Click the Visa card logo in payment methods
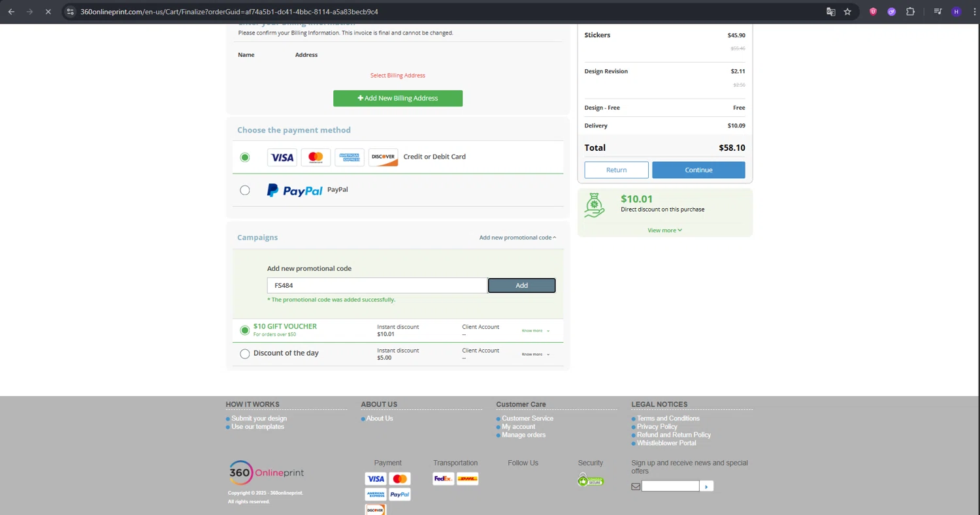Image resolution: width=980 pixels, height=515 pixels. 282,157
